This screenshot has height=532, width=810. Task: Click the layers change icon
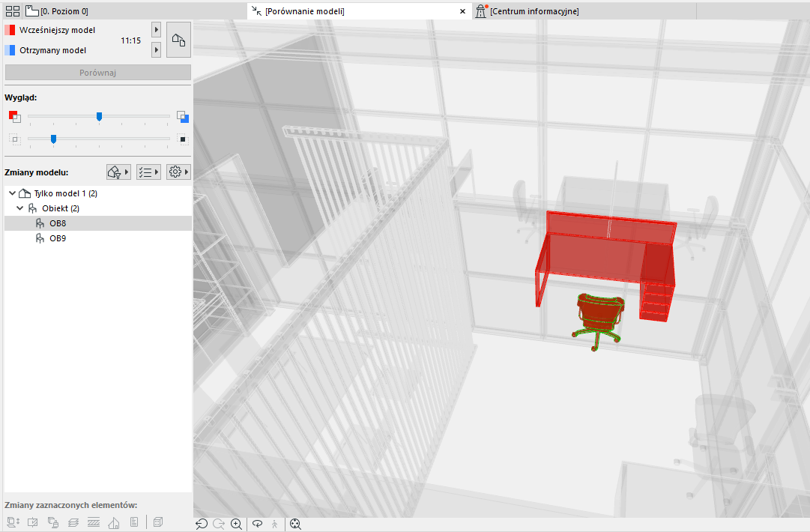[73, 522]
